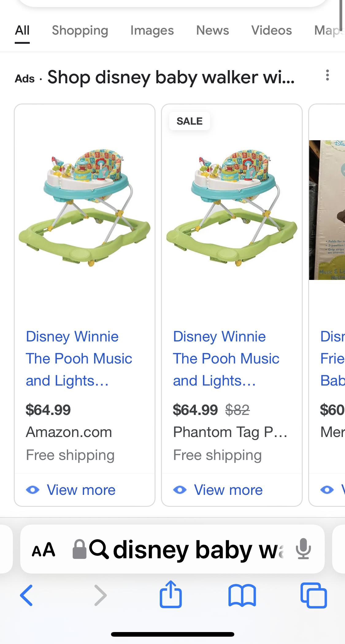The height and width of the screenshot is (644, 345).
Task: Show all open Safari tabs
Action: click(313, 596)
